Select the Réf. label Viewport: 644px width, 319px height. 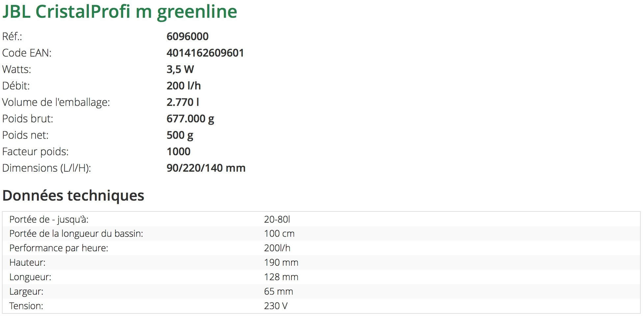tap(12, 37)
